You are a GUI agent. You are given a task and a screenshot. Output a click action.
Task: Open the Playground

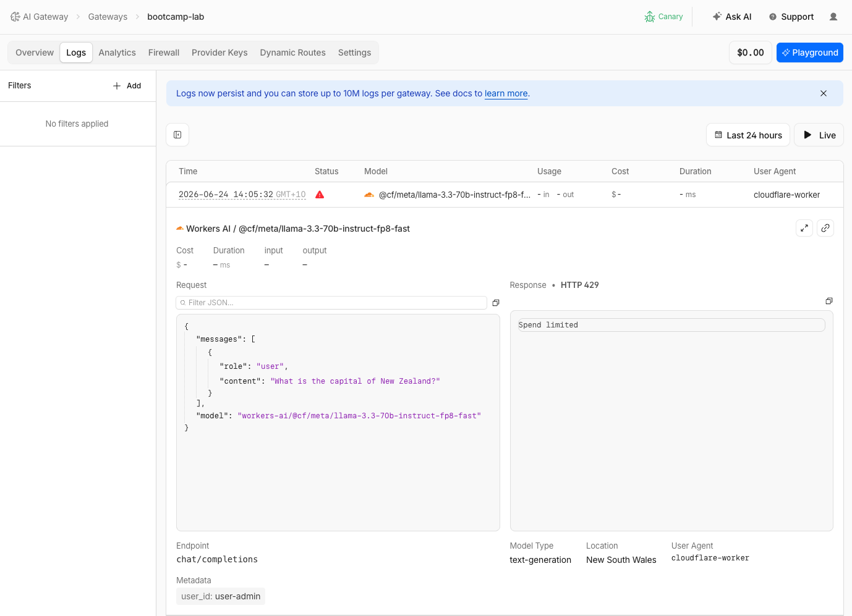810,53
